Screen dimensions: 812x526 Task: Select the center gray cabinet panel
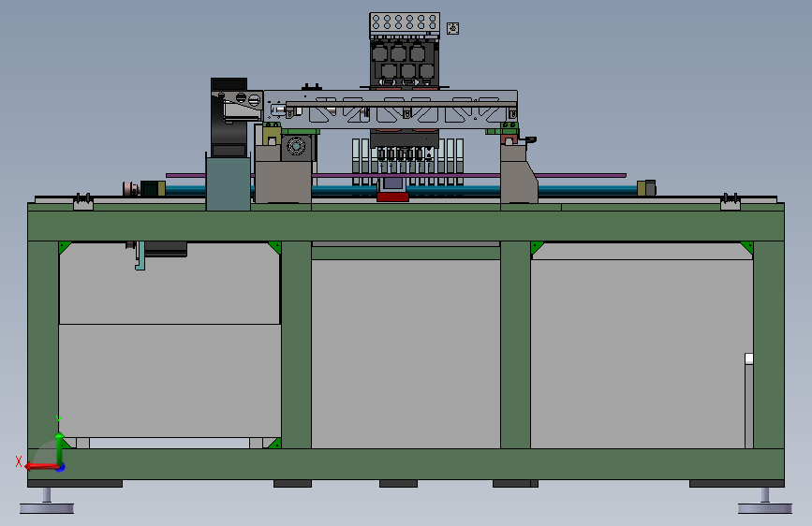click(x=406, y=354)
